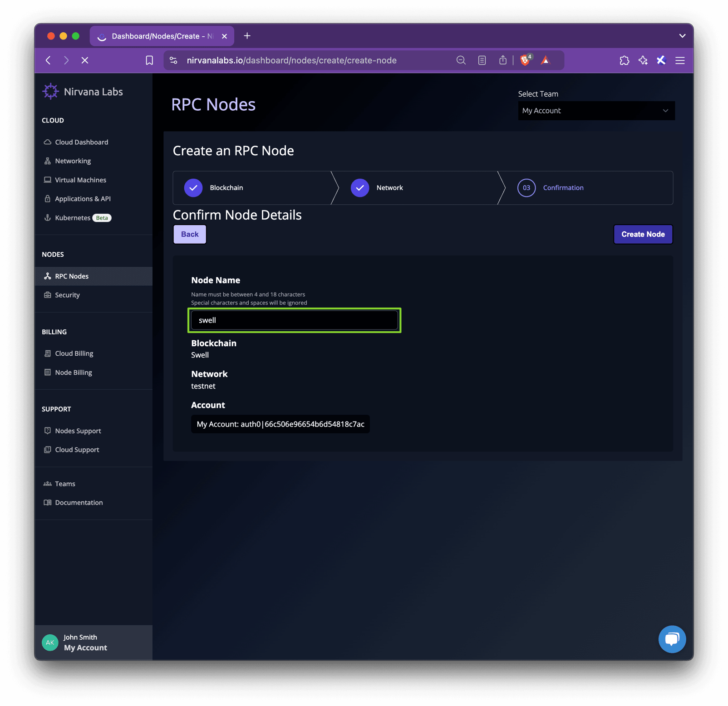Image resolution: width=728 pixels, height=706 pixels.
Task: Open Documentation link in sidebar
Action: 79,502
